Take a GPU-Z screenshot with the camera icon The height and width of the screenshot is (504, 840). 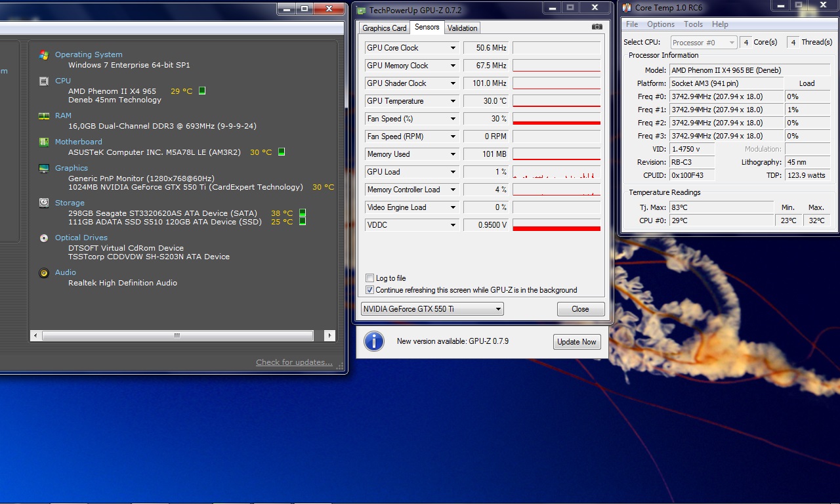pos(597,28)
